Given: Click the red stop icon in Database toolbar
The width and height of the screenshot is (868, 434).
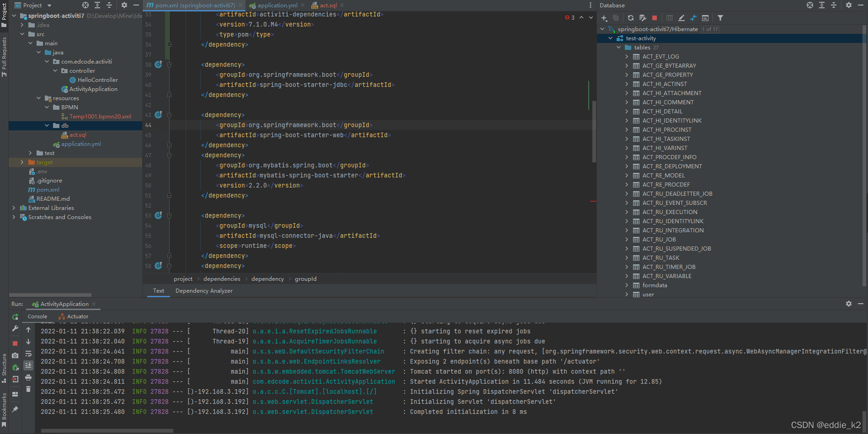Looking at the screenshot, I should tap(655, 18).
